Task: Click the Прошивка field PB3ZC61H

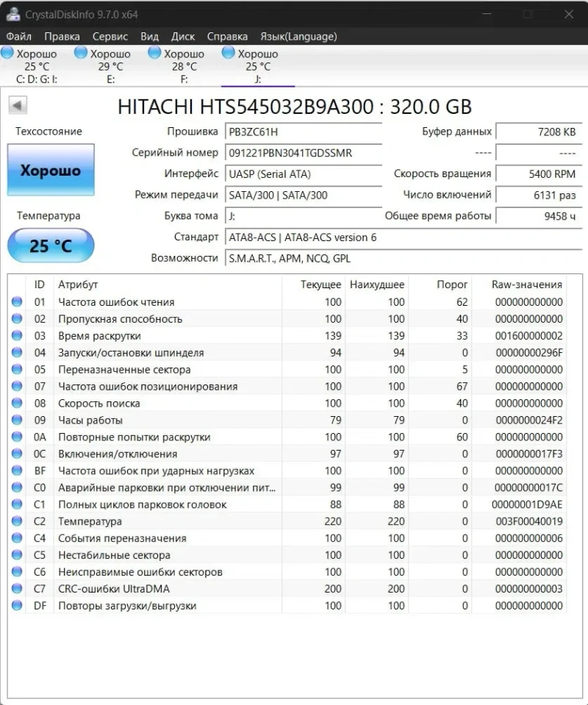Action: [304, 132]
